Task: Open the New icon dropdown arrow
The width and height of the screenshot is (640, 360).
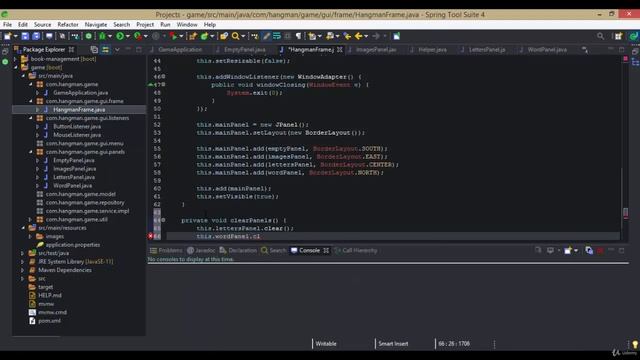Action: click(x=16, y=36)
